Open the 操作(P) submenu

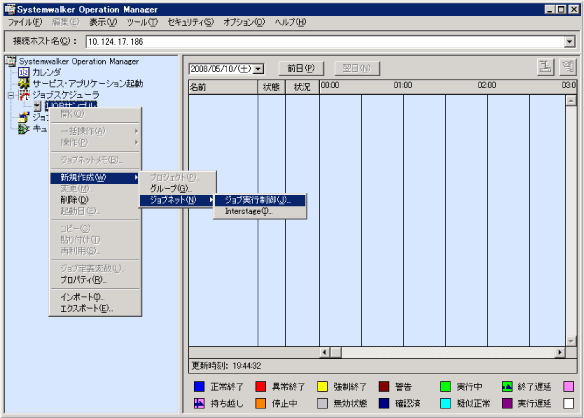(x=95, y=142)
